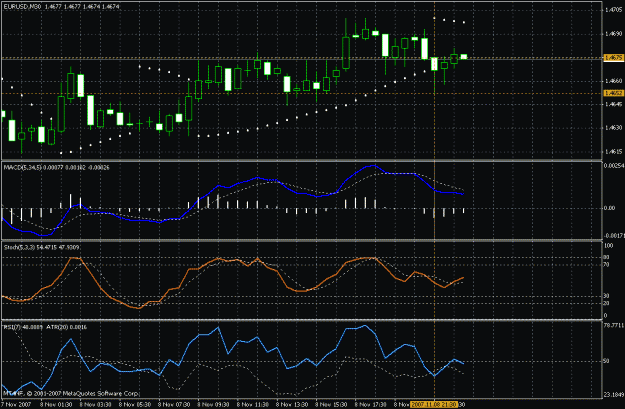The height and width of the screenshot is (409, 625).
Task: Click the highlighted 2007.11.08 21:30 crosshair time tag
Action: click(x=434, y=405)
